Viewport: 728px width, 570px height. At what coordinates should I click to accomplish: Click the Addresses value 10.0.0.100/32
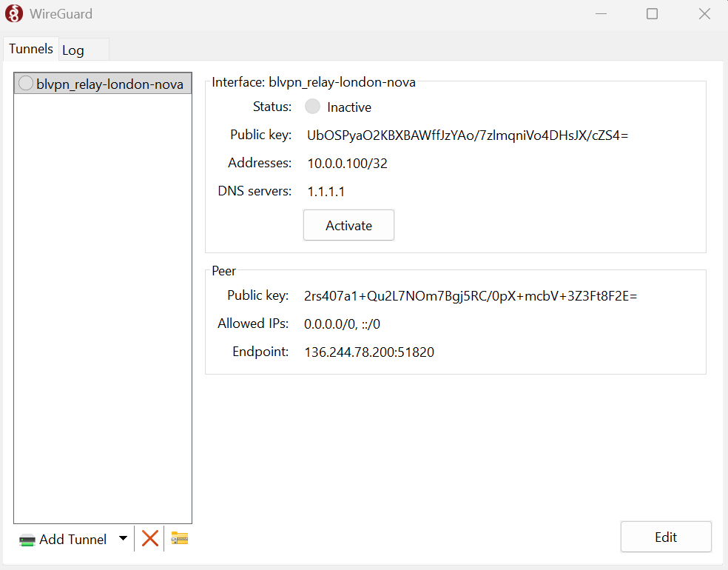[x=348, y=163]
